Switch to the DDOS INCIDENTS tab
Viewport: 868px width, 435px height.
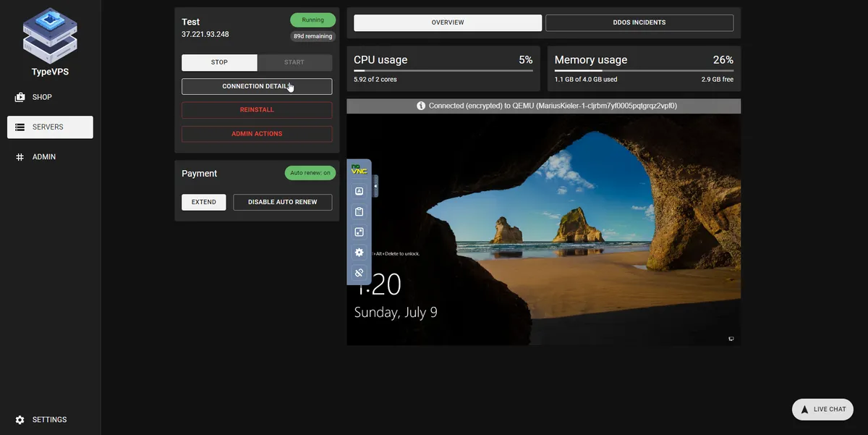coord(639,22)
